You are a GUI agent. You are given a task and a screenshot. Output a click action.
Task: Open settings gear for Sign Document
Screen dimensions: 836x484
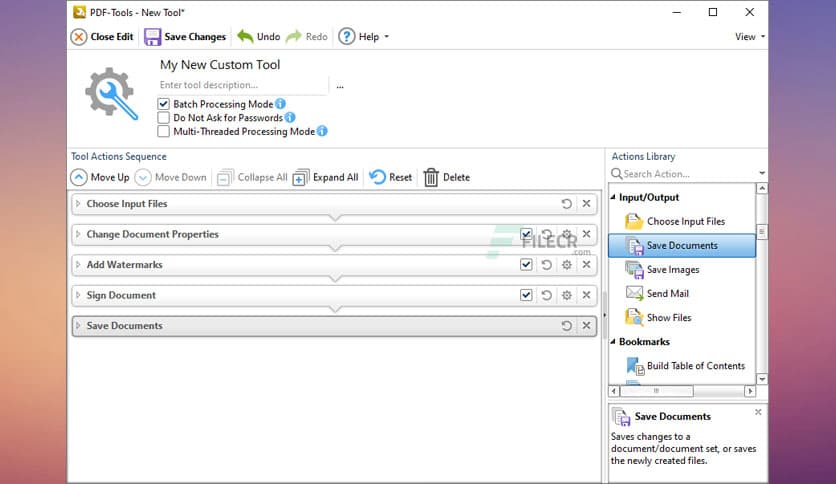click(x=567, y=295)
